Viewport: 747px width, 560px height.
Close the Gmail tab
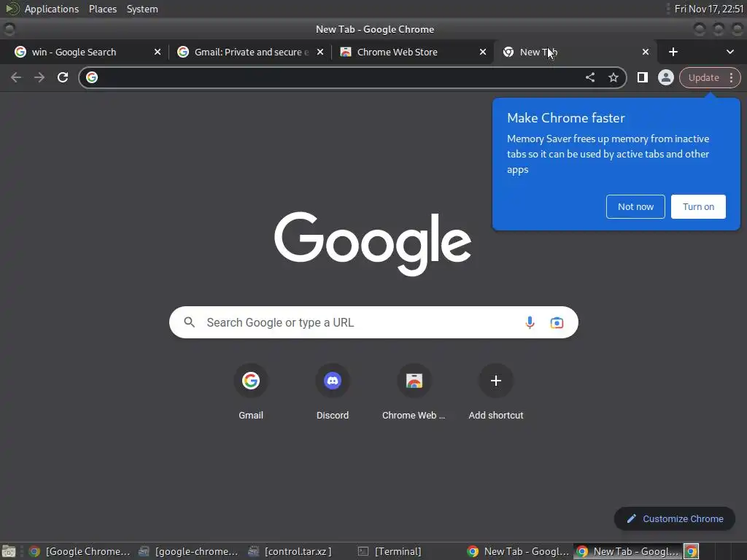pyautogui.click(x=320, y=52)
